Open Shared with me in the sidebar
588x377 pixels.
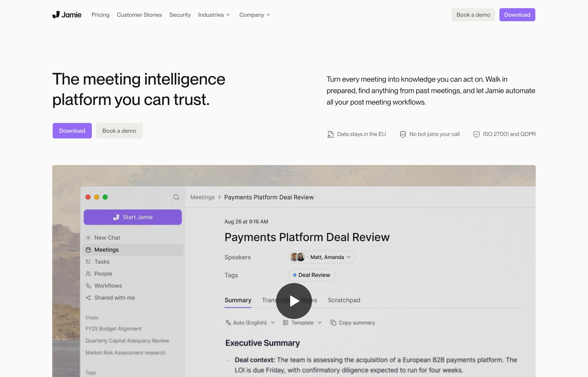[133, 298]
